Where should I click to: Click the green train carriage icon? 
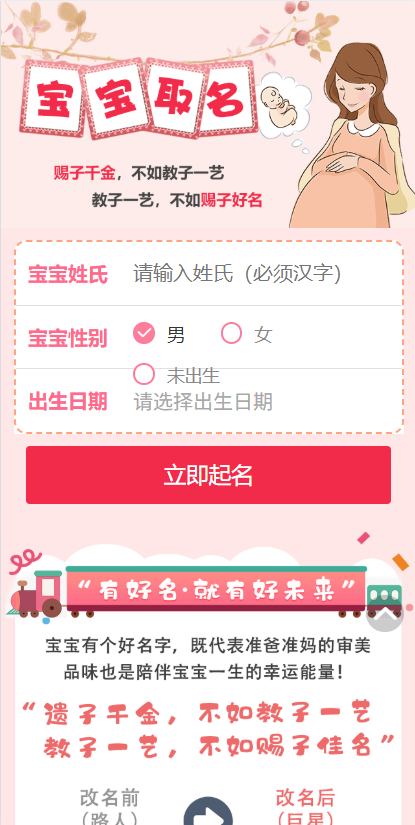pos(384,597)
